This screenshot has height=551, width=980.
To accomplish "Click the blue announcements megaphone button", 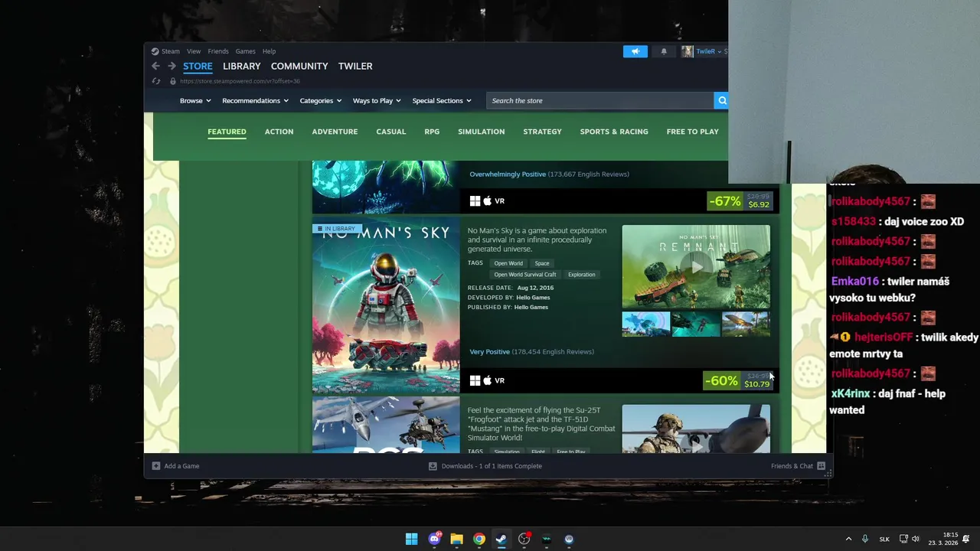I will 635,51.
